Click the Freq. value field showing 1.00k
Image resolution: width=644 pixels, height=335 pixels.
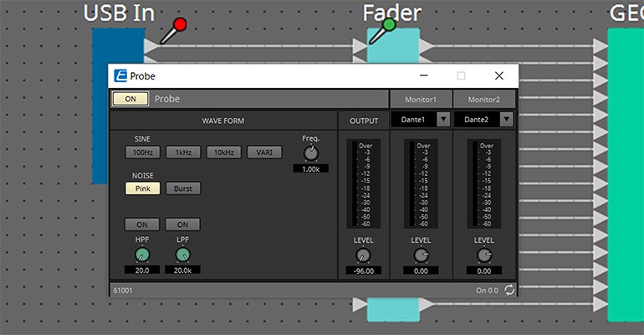(310, 169)
